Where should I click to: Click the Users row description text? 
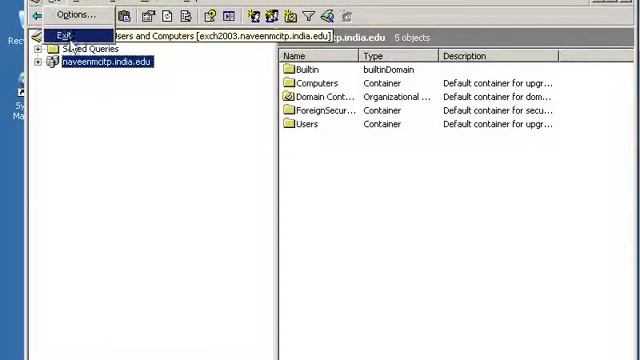click(498, 124)
